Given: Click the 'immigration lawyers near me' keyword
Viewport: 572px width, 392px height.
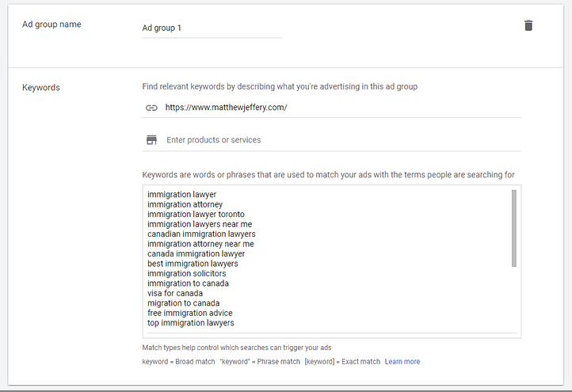Looking at the screenshot, I should point(200,224).
